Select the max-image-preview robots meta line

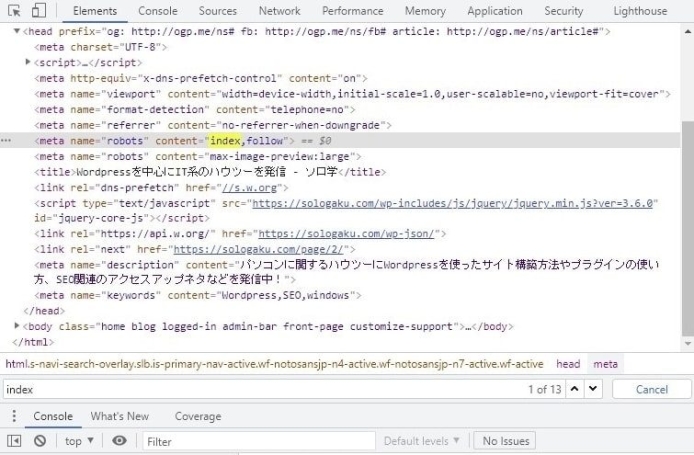(x=197, y=157)
